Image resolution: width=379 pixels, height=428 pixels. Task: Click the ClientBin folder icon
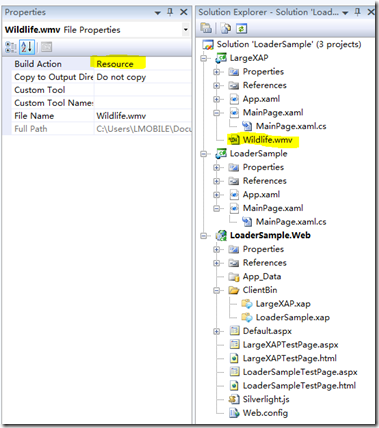point(234,290)
